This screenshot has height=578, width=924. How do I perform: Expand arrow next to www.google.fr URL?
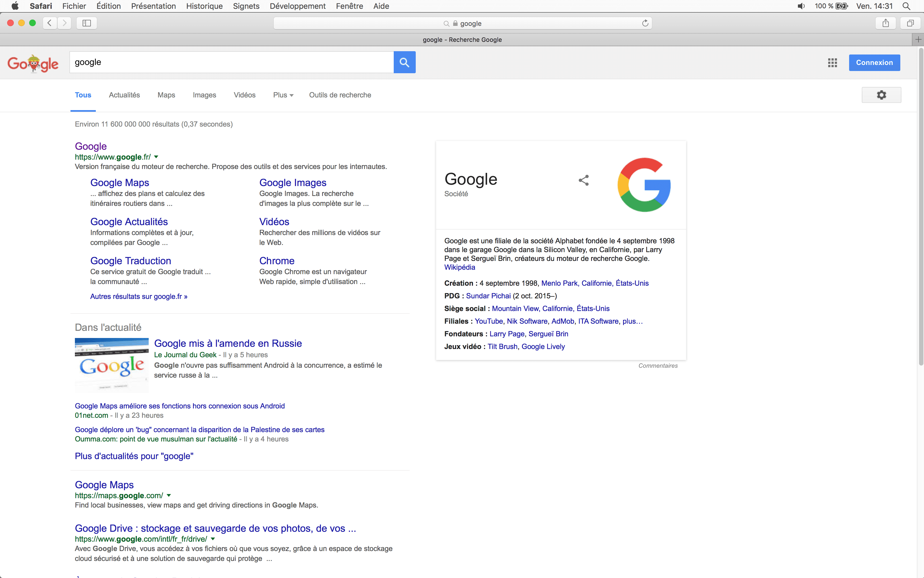click(156, 157)
